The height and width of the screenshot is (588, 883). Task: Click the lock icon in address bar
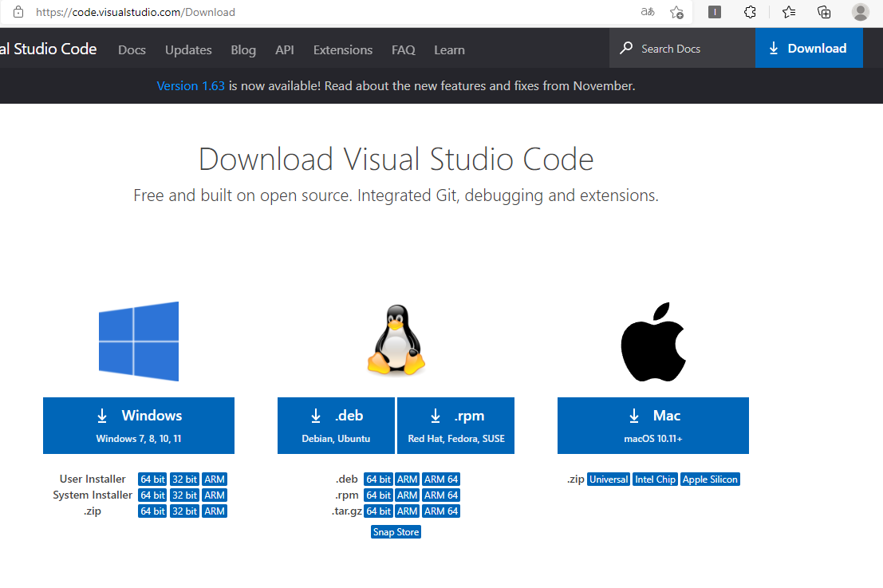(18, 12)
